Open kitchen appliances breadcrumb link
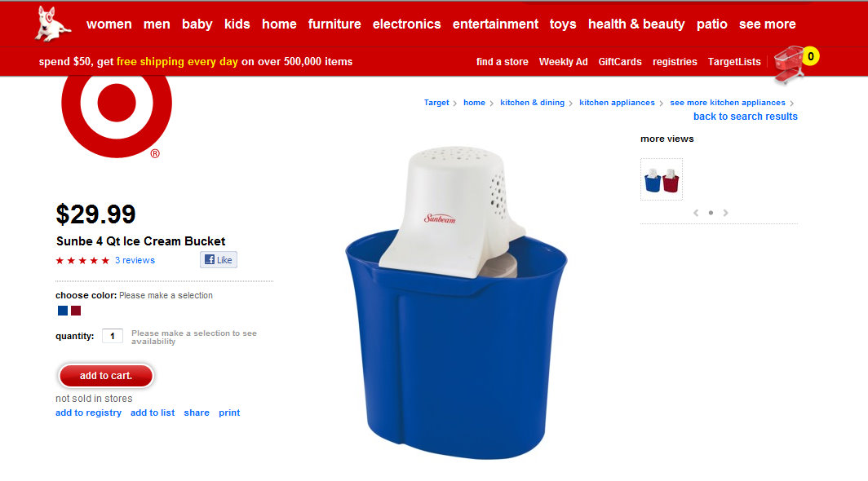 coord(617,103)
